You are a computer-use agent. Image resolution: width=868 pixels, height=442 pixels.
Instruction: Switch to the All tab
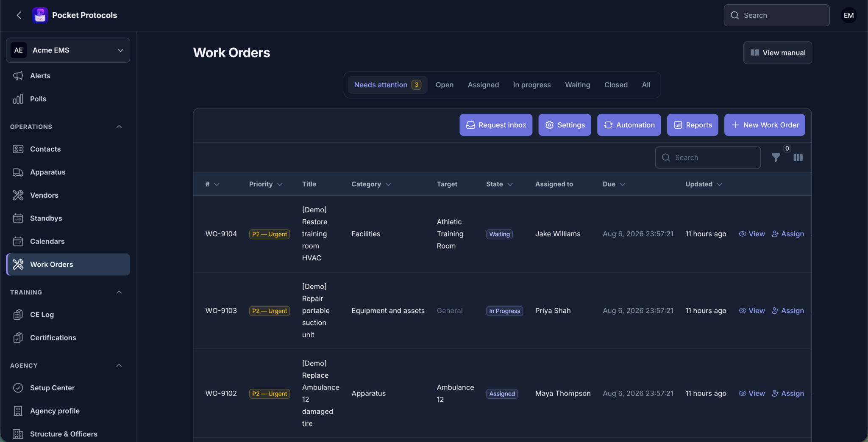(x=646, y=85)
